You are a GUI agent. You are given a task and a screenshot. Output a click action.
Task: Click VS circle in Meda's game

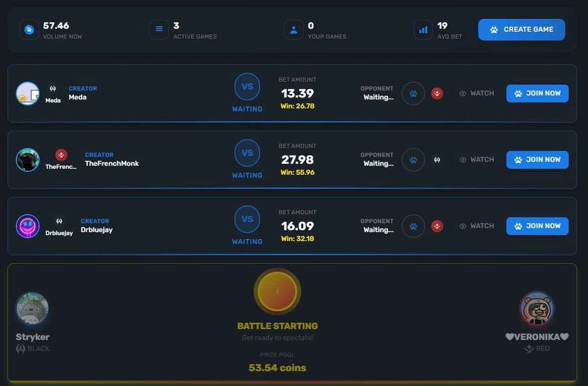[247, 86]
